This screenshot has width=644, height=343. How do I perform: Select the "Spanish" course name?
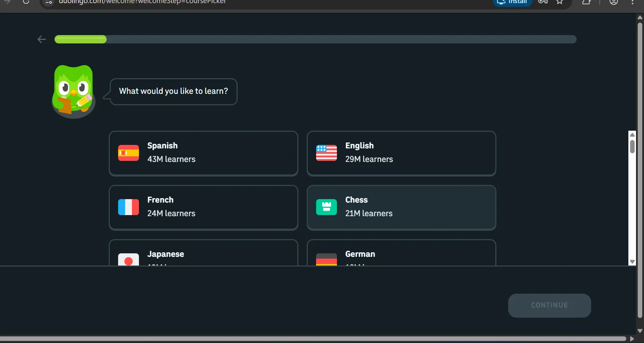click(163, 146)
